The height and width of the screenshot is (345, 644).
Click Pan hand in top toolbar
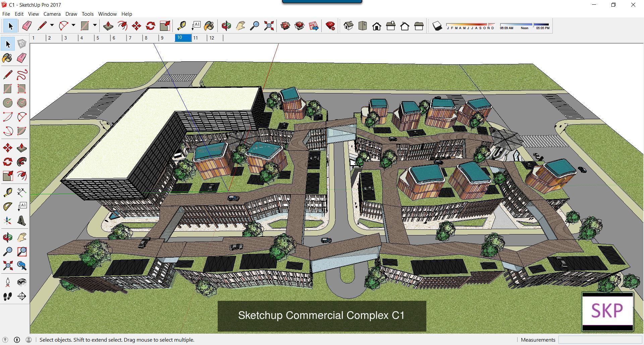coord(240,26)
